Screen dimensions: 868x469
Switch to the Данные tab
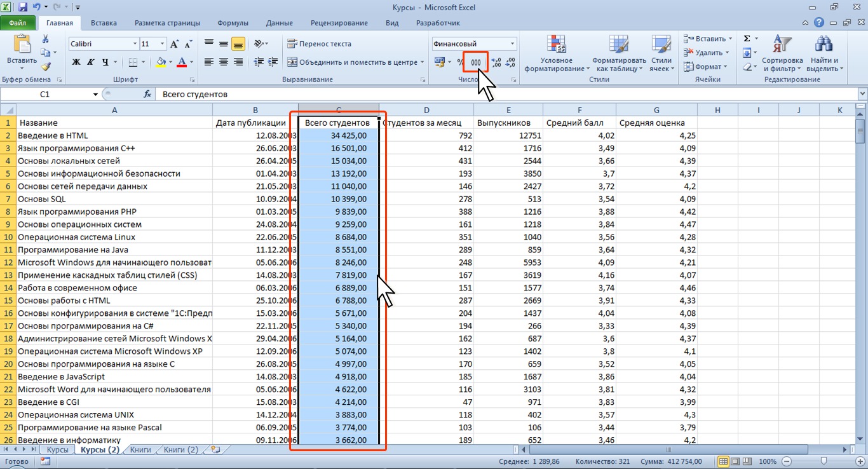[x=280, y=23]
